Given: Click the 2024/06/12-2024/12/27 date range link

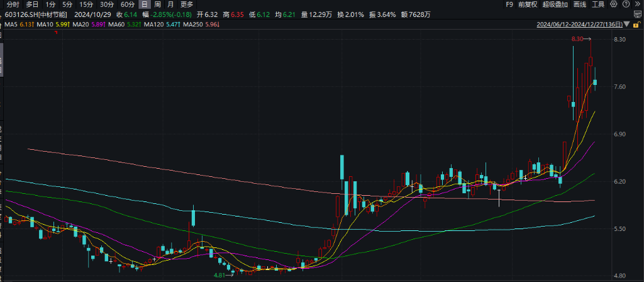Looking at the screenshot, I should (579, 25).
